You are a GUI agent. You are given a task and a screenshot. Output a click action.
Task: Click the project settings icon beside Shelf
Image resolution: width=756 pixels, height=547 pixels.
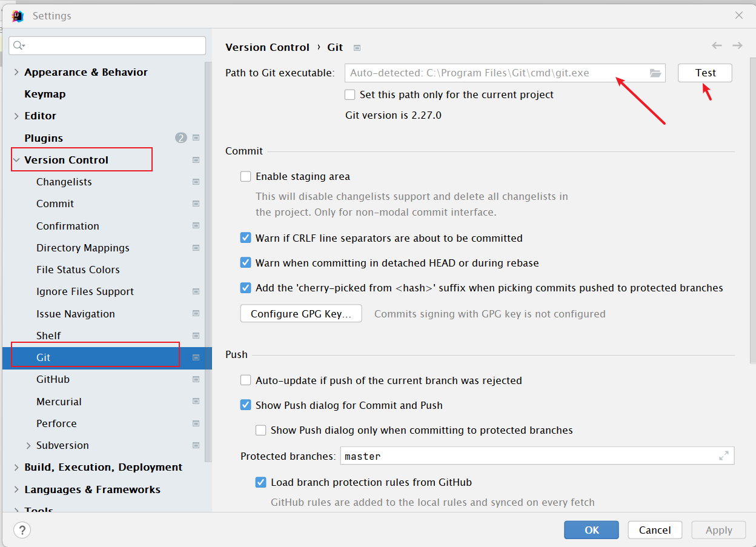click(x=196, y=336)
